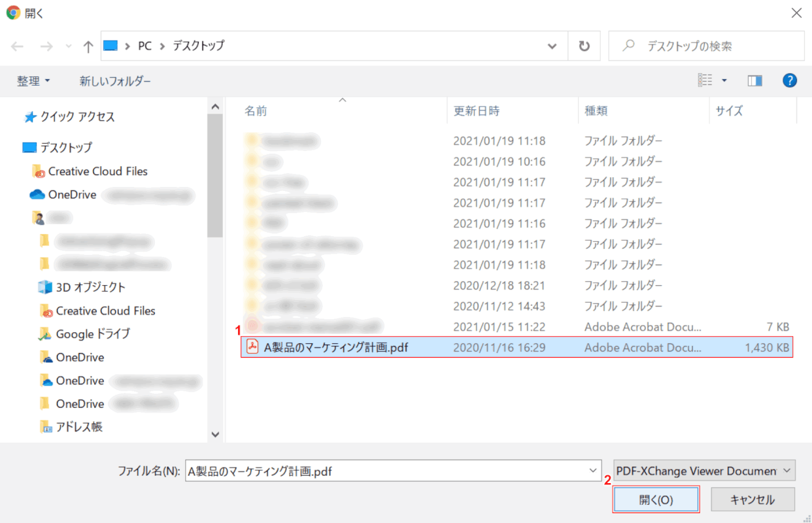The height and width of the screenshot is (523, 812).
Task: Click the 開く(O) button
Action: tap(656, 499)
